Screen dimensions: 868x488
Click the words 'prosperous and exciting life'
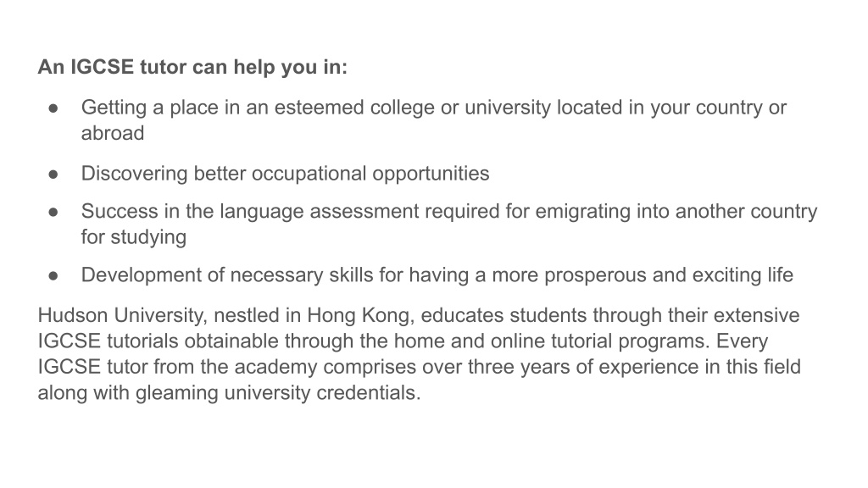pyautogui.click(x=670, y=275)
